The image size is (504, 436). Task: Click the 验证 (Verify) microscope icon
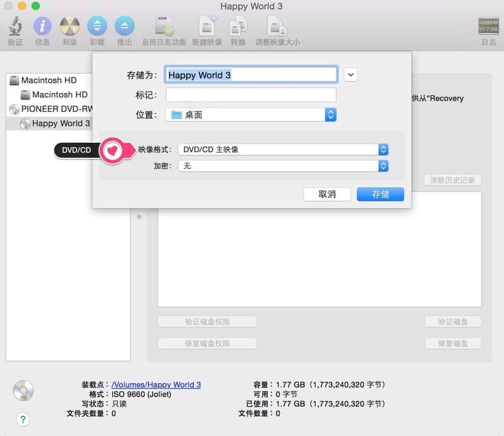click(x=15, y=26)
